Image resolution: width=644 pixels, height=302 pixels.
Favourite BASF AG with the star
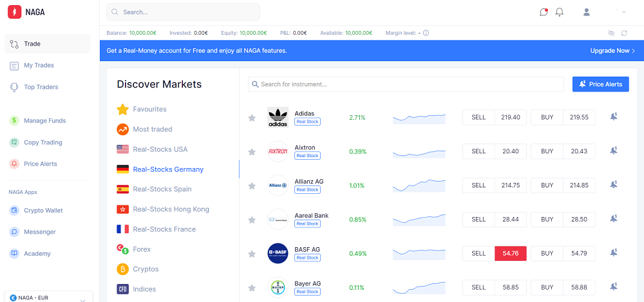[x=252, y=254]
